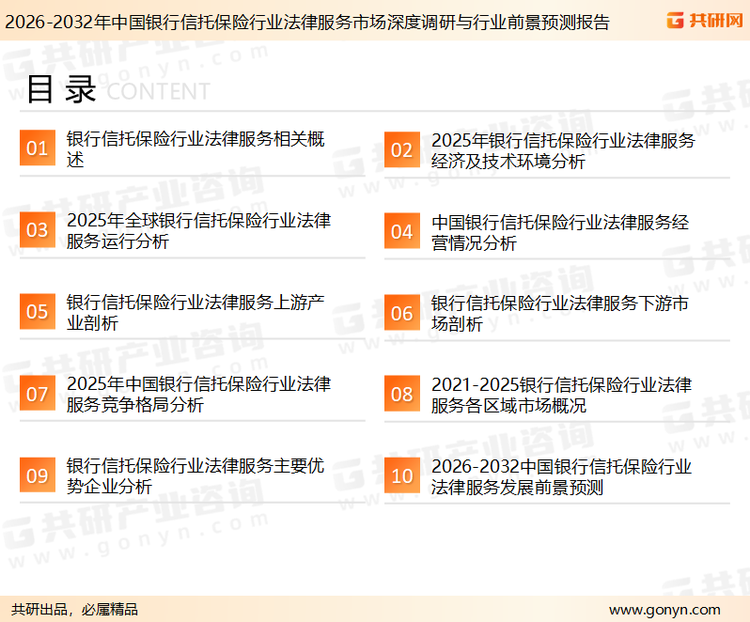750x622 pixels.
Task: Open chapter 银行信托保险行业法律服务下游市场剖析
Action: point(560,314)
